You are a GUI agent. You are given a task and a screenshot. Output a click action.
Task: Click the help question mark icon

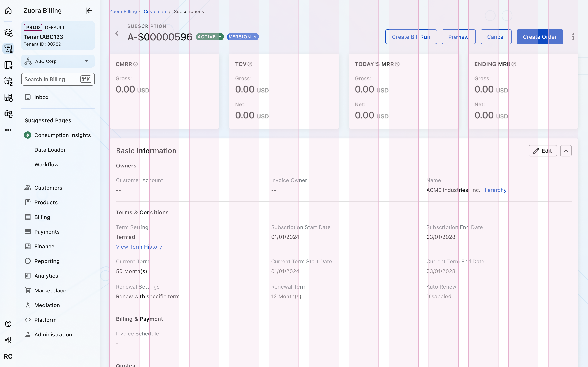8,324
